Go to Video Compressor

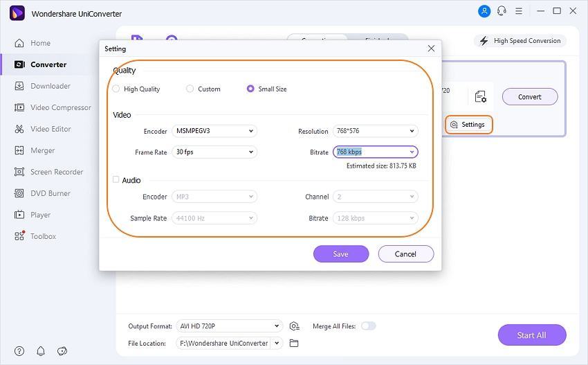tap(61, 107)
